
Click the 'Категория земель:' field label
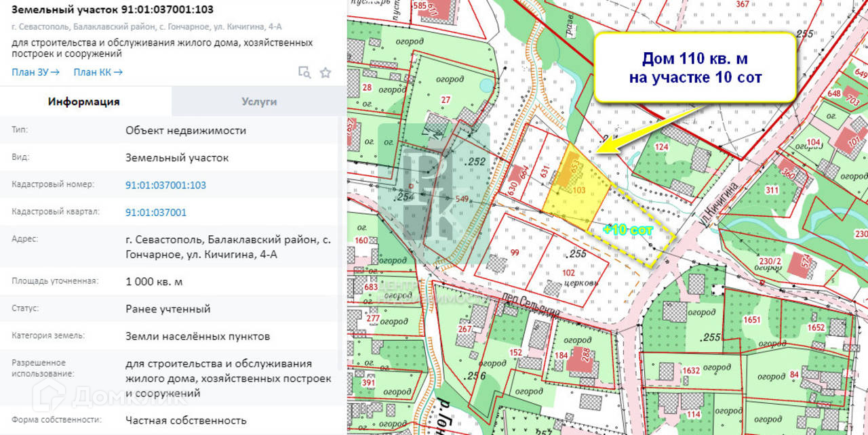point(48,335)
